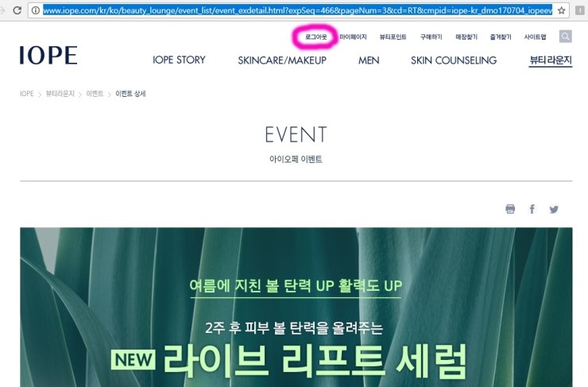This screenshot has width=588, height=387.
Task: Share event on Twitter icon
Action: (554, 209)
